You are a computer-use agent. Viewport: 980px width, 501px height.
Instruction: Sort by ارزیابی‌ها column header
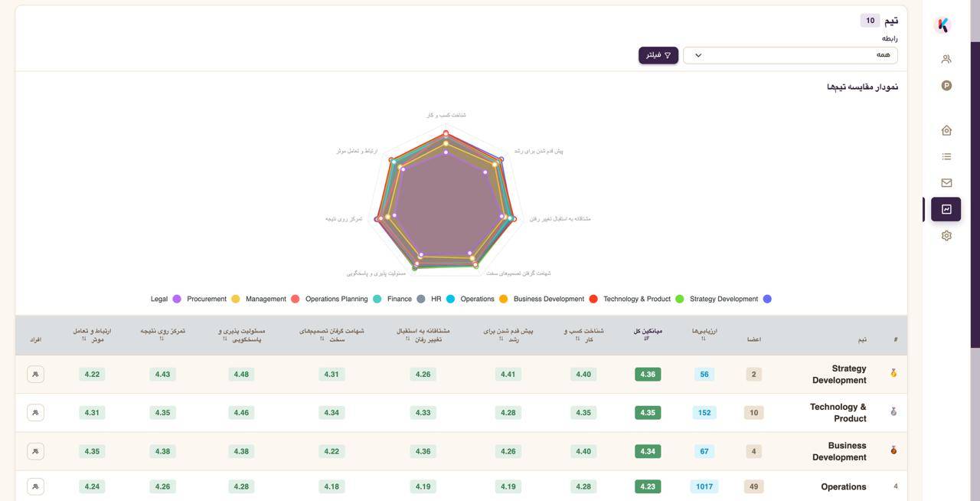point(704,334)
